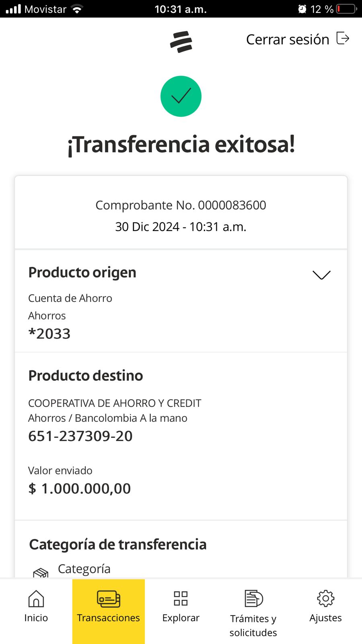Tap the alarm clock status icon
362x644 pixels.
pyautogui.click(x=302, y=9)
